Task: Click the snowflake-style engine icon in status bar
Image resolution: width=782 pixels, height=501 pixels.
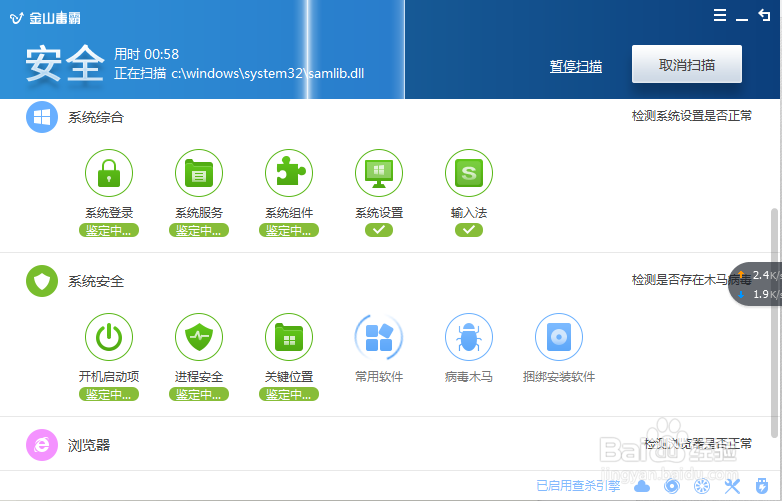Action: click(702, 486)
